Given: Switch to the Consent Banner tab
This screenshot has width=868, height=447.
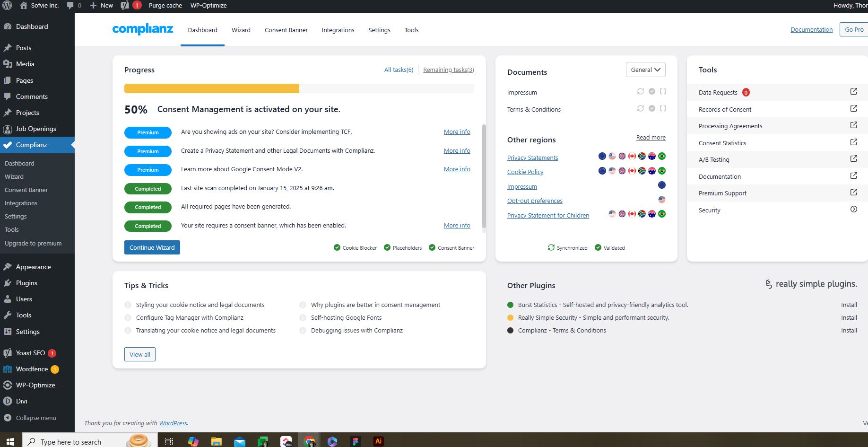Looking at the screenshot, I should [286, 30].
